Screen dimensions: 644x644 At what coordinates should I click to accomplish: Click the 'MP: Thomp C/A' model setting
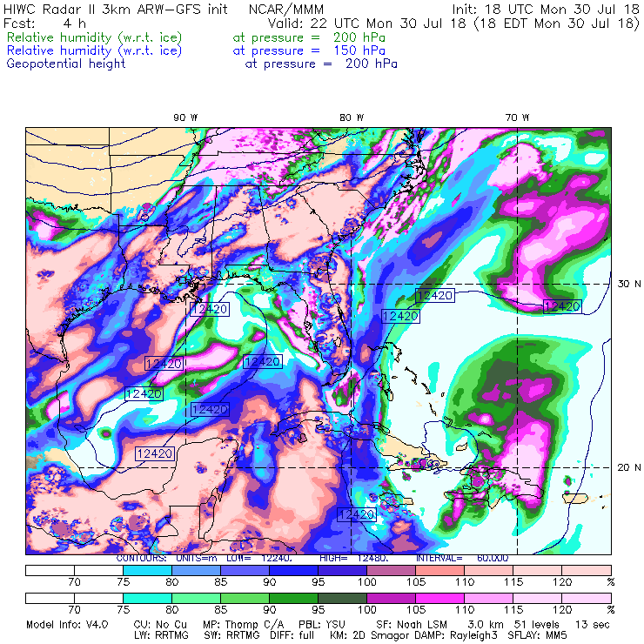click(x=243, y=625)
